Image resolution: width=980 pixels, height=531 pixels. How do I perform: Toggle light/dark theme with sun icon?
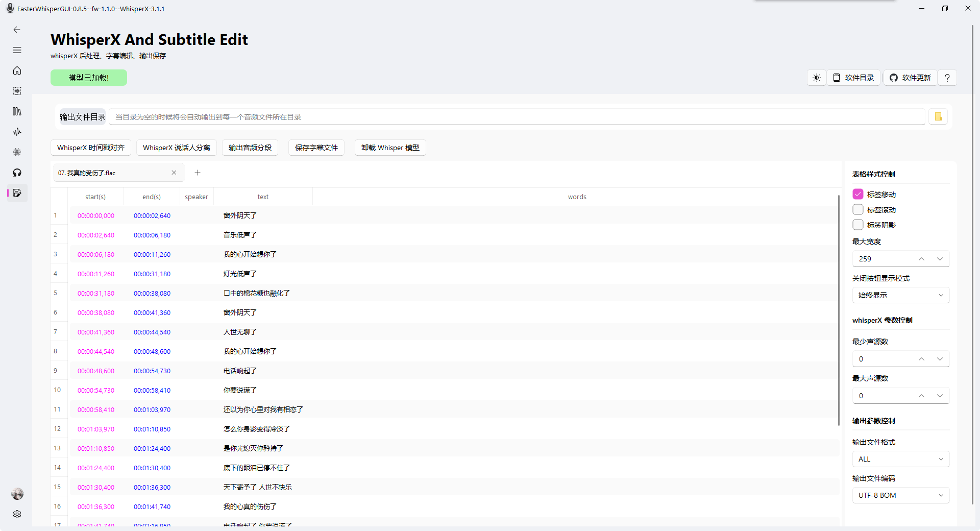click(x=816, y=78)
